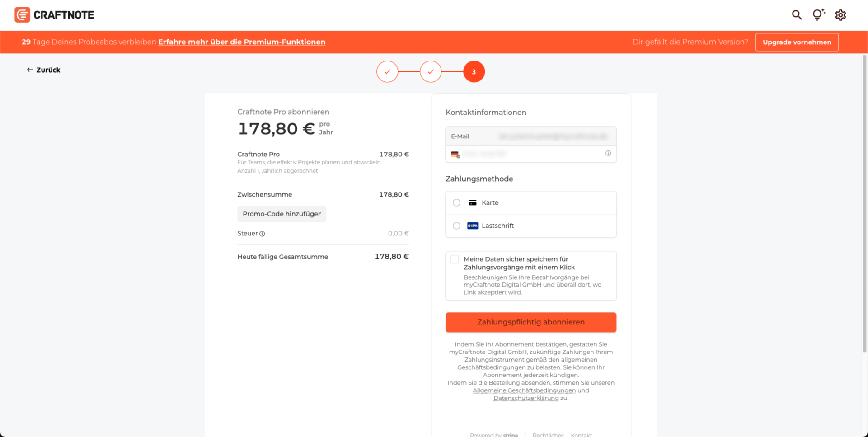The width and height of the screenshot is (868, 437).
Task: Click step 3 circle indicator
Action: click(474, 71)
